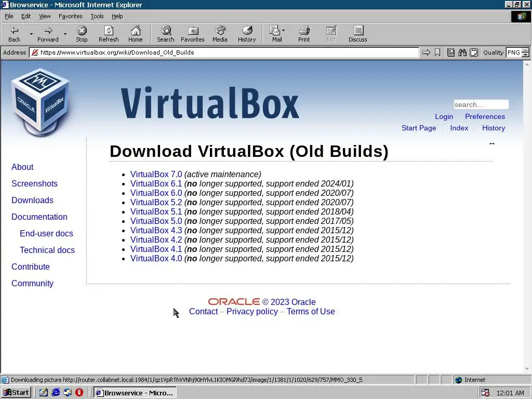Click the Forward toolbar button

click(48, 34)
